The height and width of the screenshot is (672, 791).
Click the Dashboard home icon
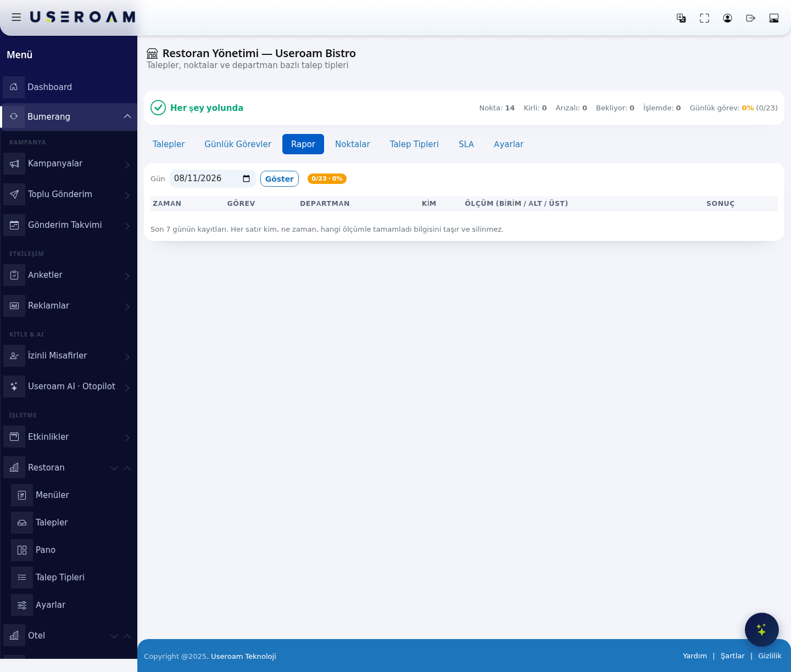(14, 87)
